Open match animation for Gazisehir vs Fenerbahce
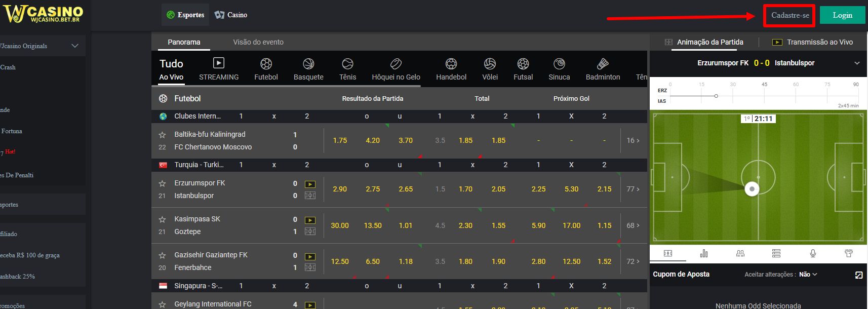This screenshot has width=868, height=309. (310, 267)
